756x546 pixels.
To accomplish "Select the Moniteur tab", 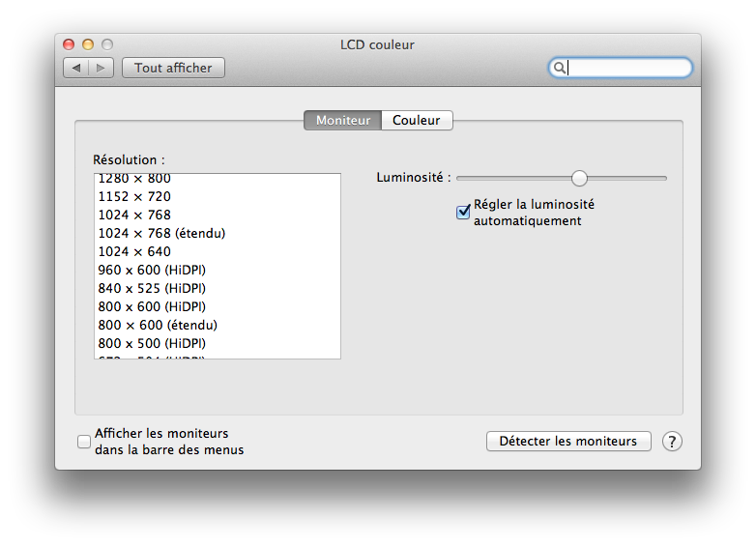I will click(343, 120).
